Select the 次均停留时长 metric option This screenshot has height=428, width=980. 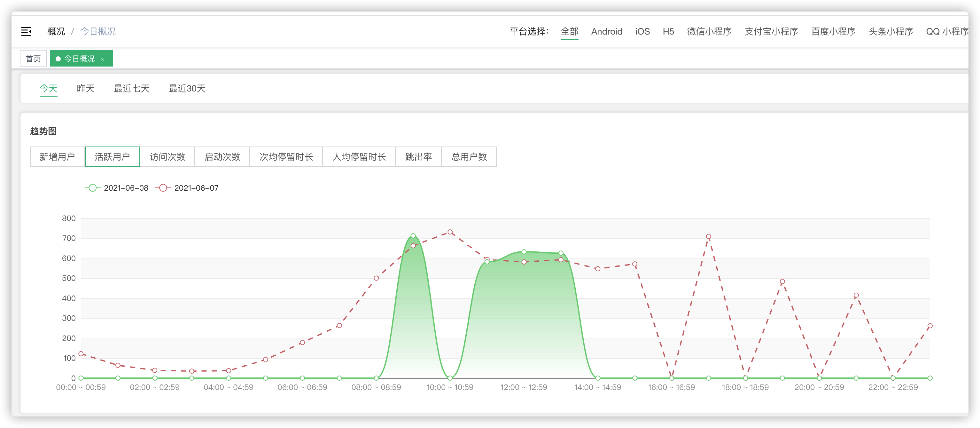click(286, 156)
